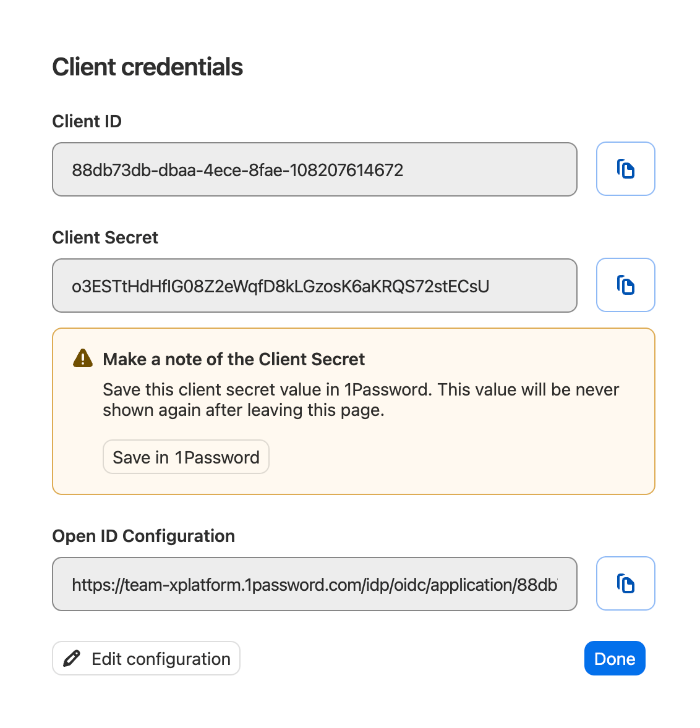
Task: Select the Client ID value field
Action: click(314, 169)
